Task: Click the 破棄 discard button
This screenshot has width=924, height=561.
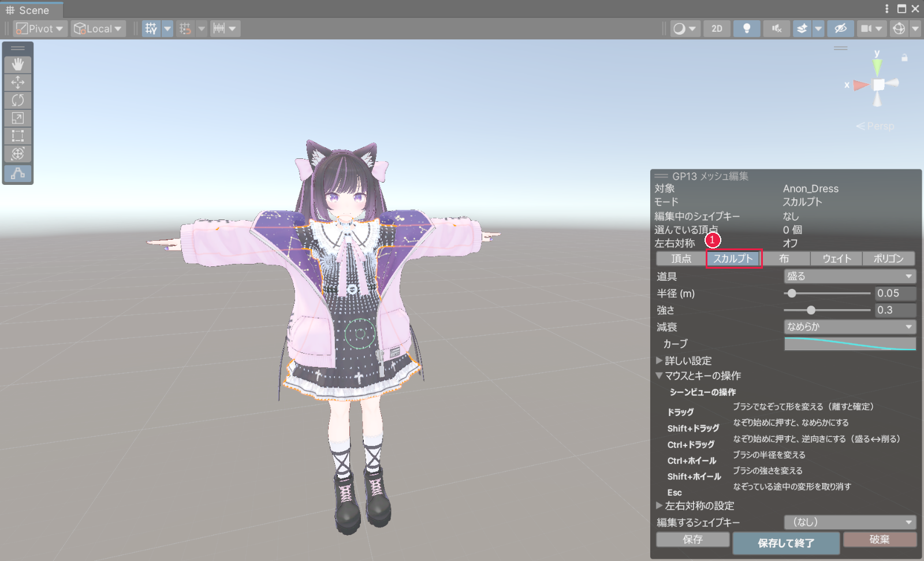Action: [880, 540]
